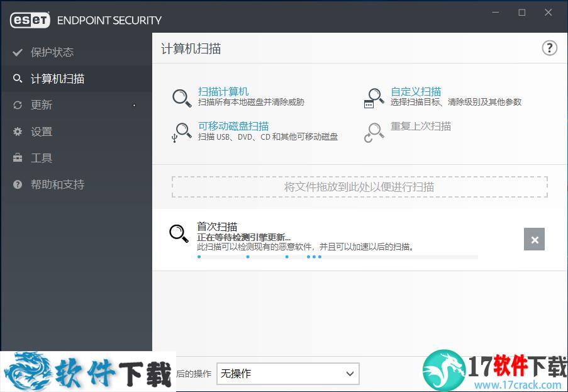
Task: Click text 扫描 USB、DVD、CD 和其他可移动磁盘
Action: click(268, 137)
